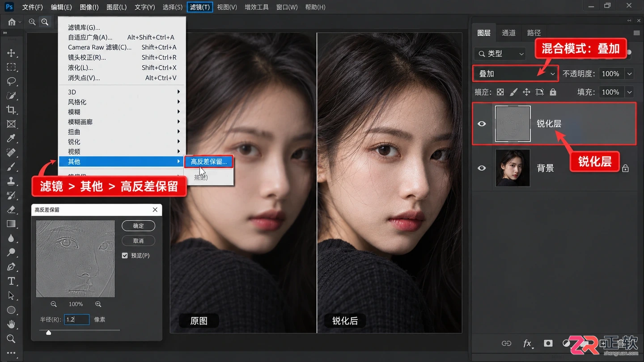Image resolution: width=644 pixels, height=362 pixels.
Task: Select the Eraser tool
Action: [11, 210]
